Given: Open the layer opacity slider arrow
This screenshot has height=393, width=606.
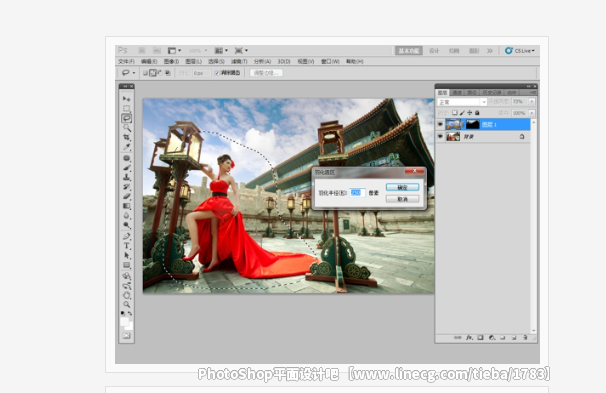Looking at the screenshot, I should click(532, 102).
